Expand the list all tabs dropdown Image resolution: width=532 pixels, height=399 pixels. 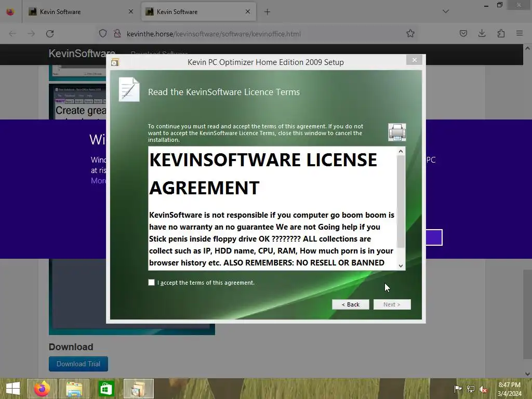pyautogui.click(x=446, y=11)
